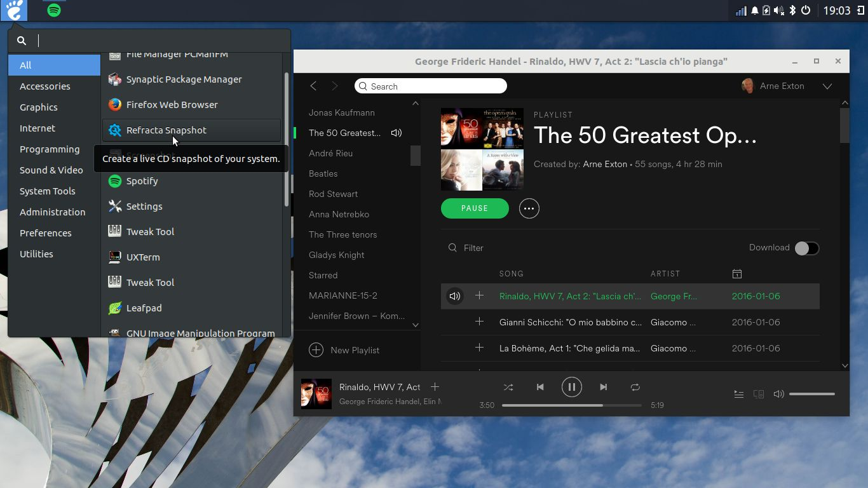Click the playlist Filter field

[473, 248]
